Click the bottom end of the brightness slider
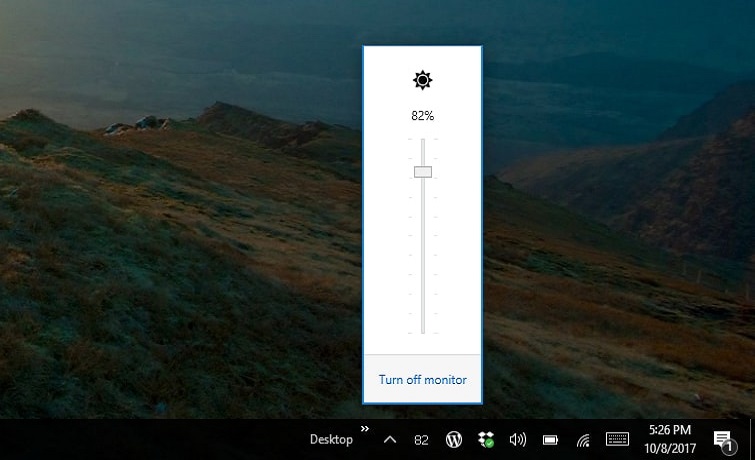The width and height of the screenshot is (755, 460). click(423, 331)
